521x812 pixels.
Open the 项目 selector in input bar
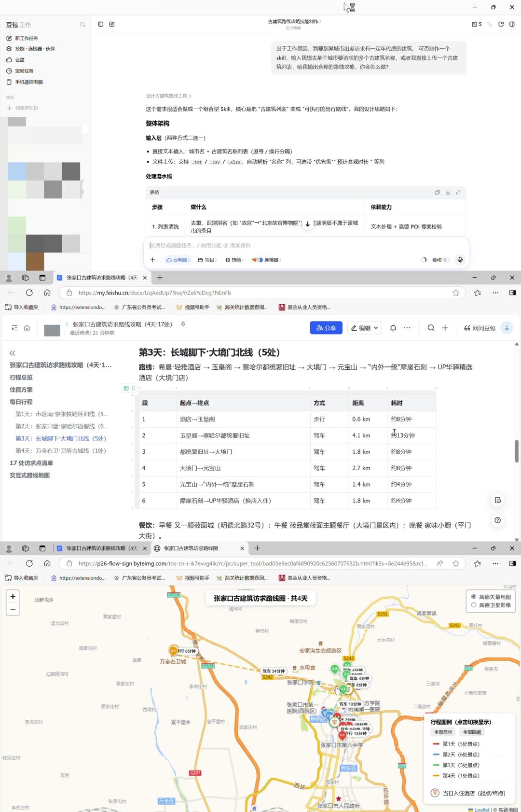coord(207,260)
